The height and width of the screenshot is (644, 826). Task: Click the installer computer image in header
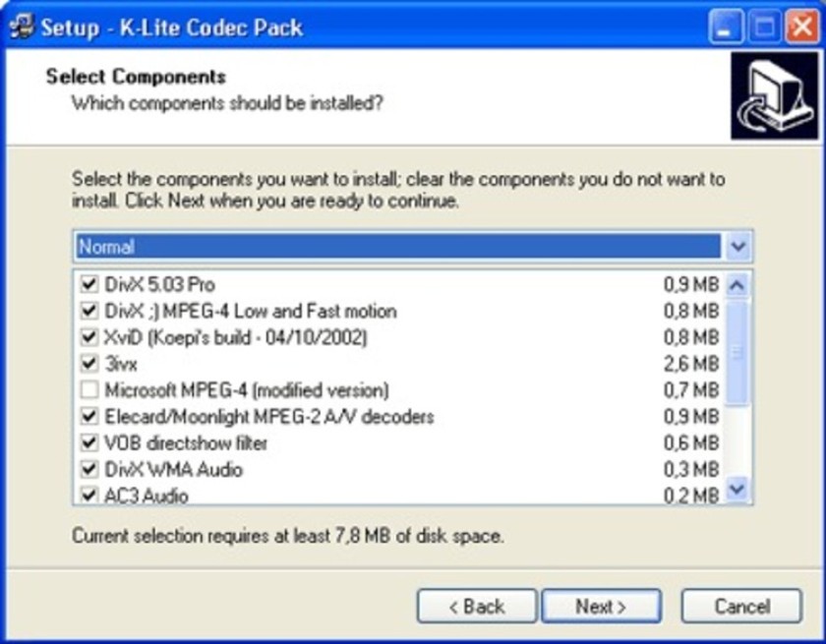[x=776, y=95]
